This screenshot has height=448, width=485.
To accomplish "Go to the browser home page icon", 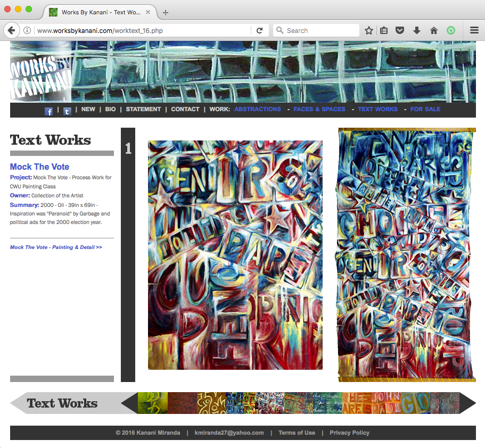I will 434,30.
